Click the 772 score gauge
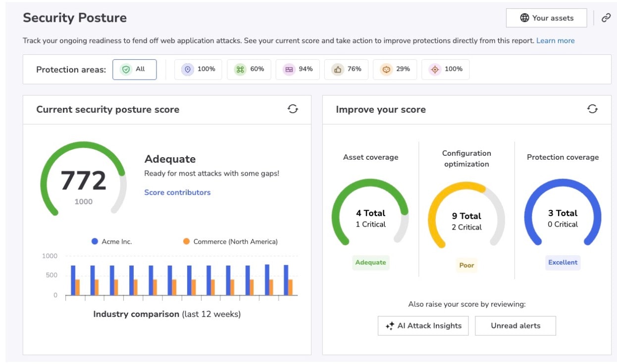Screen dimensions: 617x364 point(83,179)
